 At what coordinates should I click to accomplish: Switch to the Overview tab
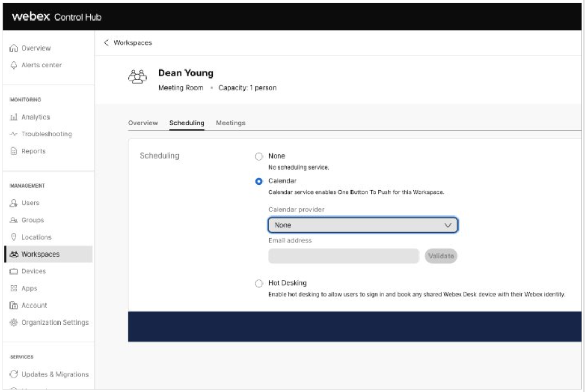(x=143, y=123)
